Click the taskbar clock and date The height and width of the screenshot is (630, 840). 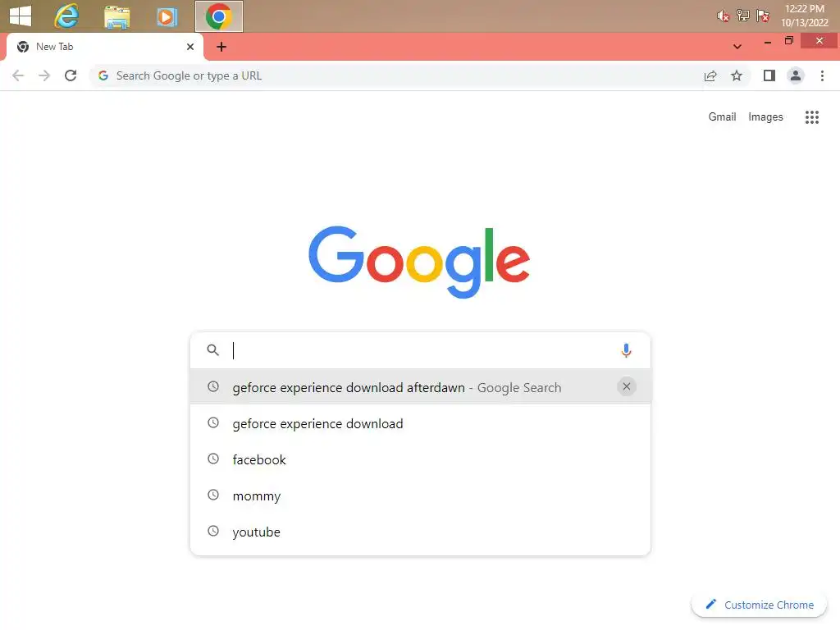point(805,16)
